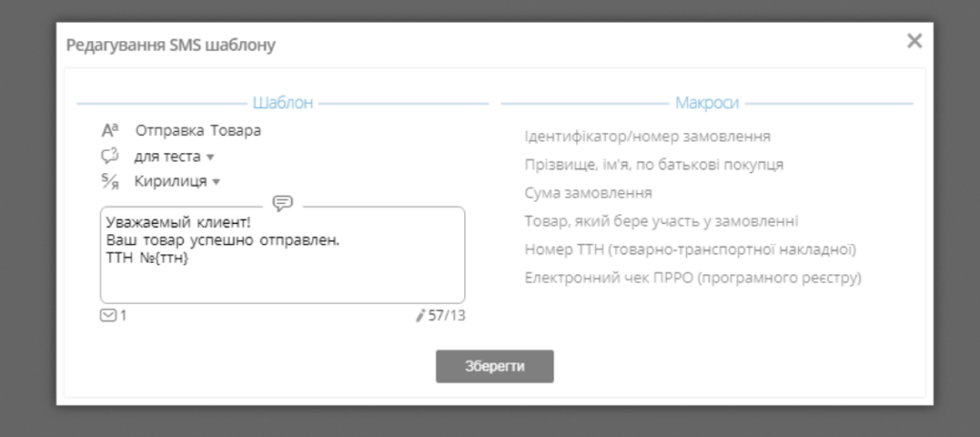
Task: Click the 'Зберегти' save button
Action: click(495, 366)
